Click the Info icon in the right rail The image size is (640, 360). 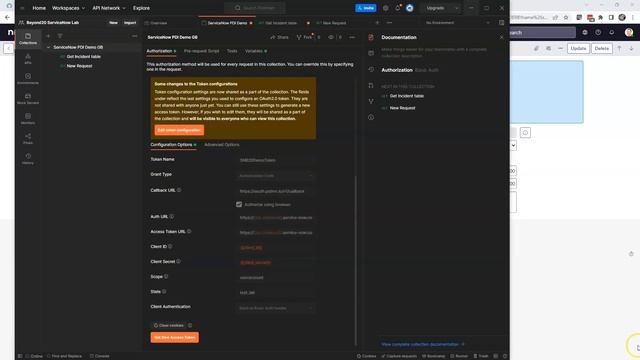pyautogui.click(x=371, y=117)
